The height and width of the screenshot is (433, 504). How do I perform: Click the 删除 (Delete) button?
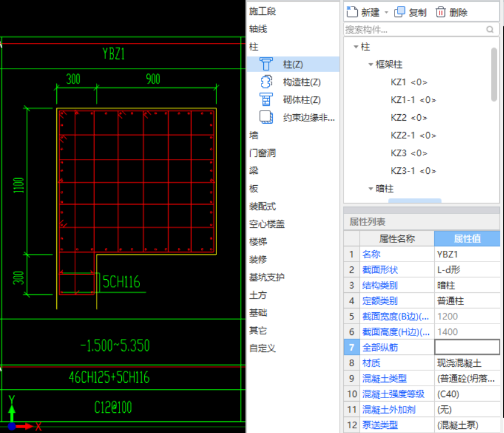coord(451,12)
